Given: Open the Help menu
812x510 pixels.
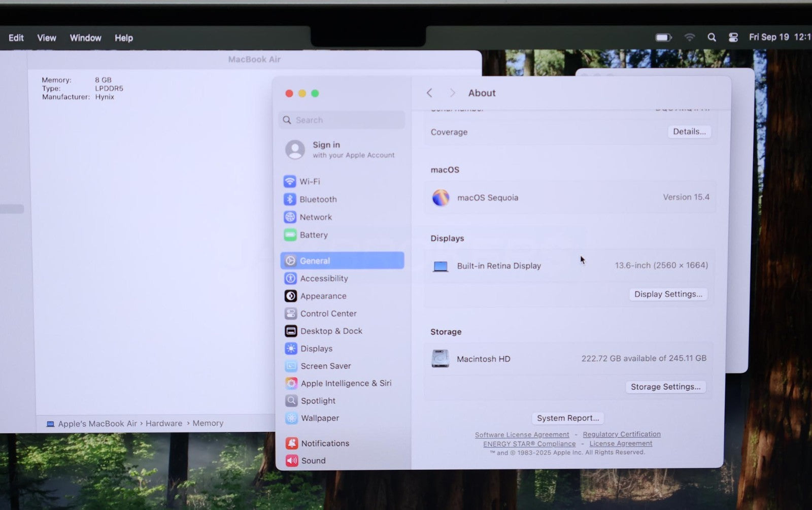Looking at the screenshot, I should coord(123,38).
